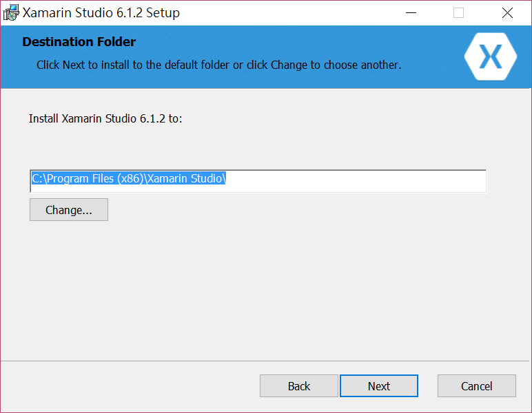This screenshot has height=413, width=532.
Task: Minimize the setup window
Action: coord(411,13)
